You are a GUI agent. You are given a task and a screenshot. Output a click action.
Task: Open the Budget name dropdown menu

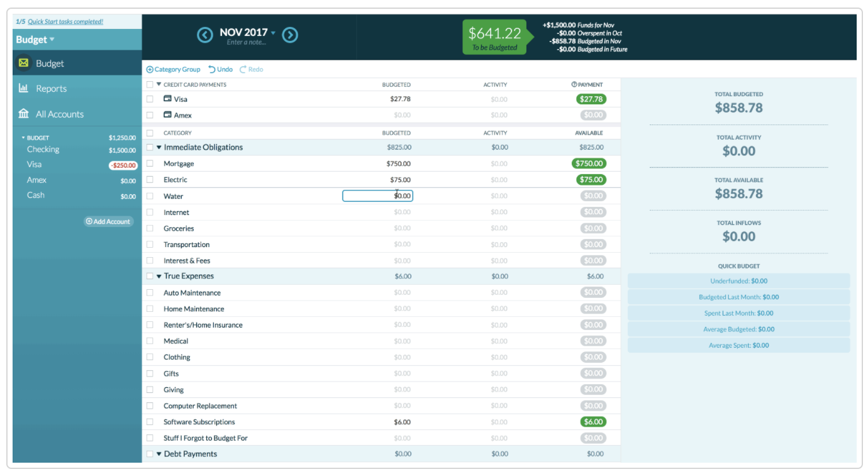point(35,40)
